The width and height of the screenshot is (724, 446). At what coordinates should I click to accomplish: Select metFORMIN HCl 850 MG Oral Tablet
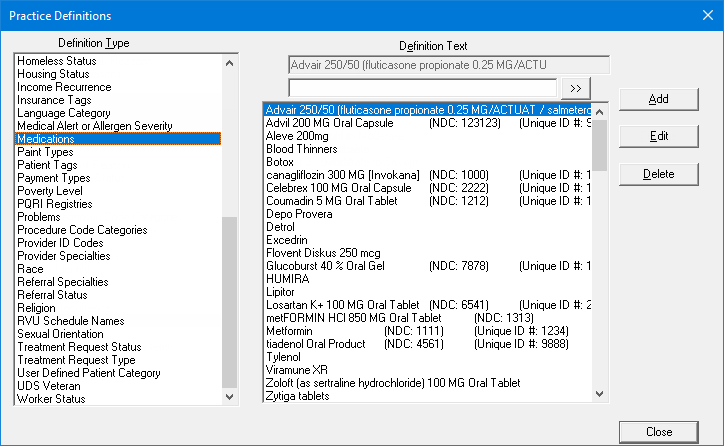[428, 318]
